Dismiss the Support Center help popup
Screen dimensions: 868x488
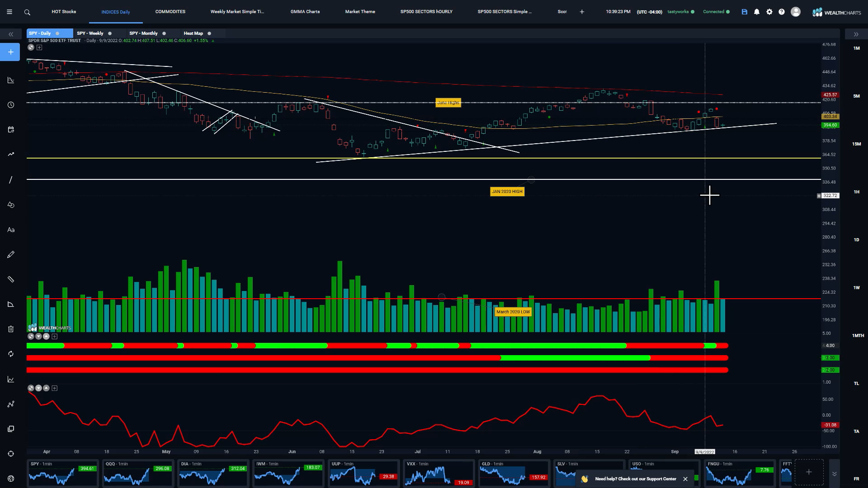click(685, 479)
